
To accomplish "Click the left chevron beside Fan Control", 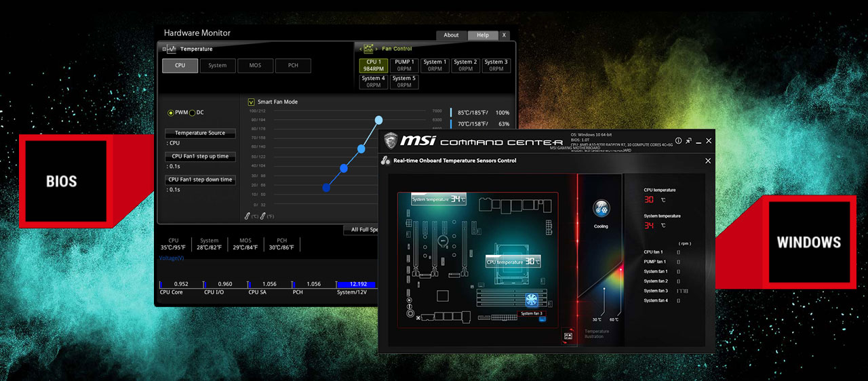I will point(360,49).
